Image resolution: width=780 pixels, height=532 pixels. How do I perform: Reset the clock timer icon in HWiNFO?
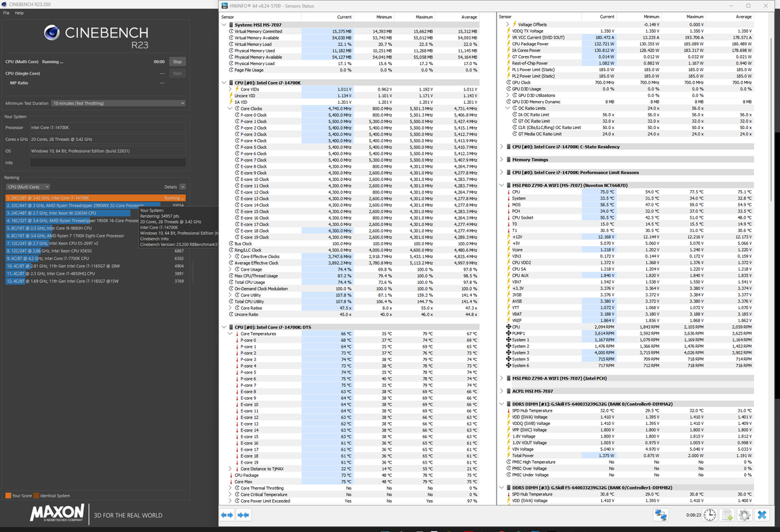pos(709,515)
